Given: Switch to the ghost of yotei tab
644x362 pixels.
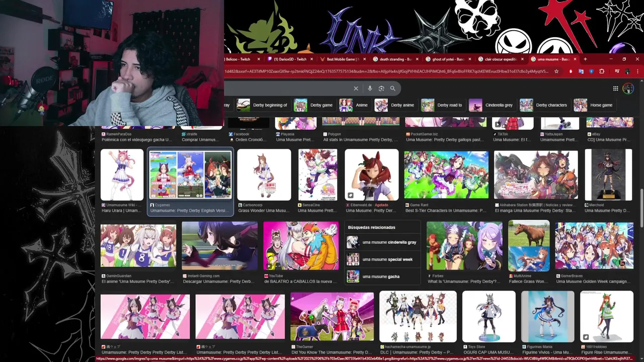Looking at the screenshot, I should click(x=448, y=59).
